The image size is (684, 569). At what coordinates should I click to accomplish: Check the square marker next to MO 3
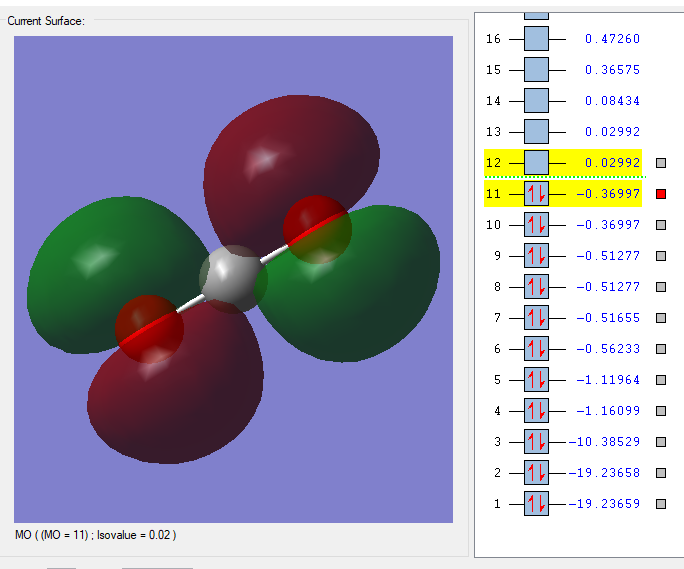coord(661,441)
